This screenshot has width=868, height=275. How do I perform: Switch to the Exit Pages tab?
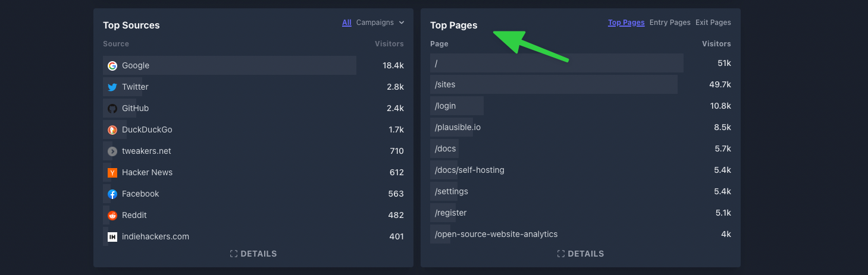pyautogui.click(x=713, y=23)
